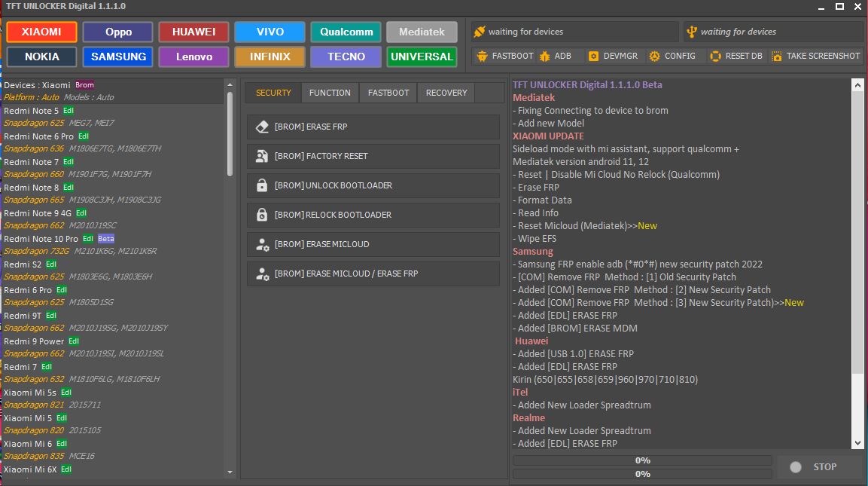
Task: Choose the UNIVERSAL button
Action: pos(422,57)
